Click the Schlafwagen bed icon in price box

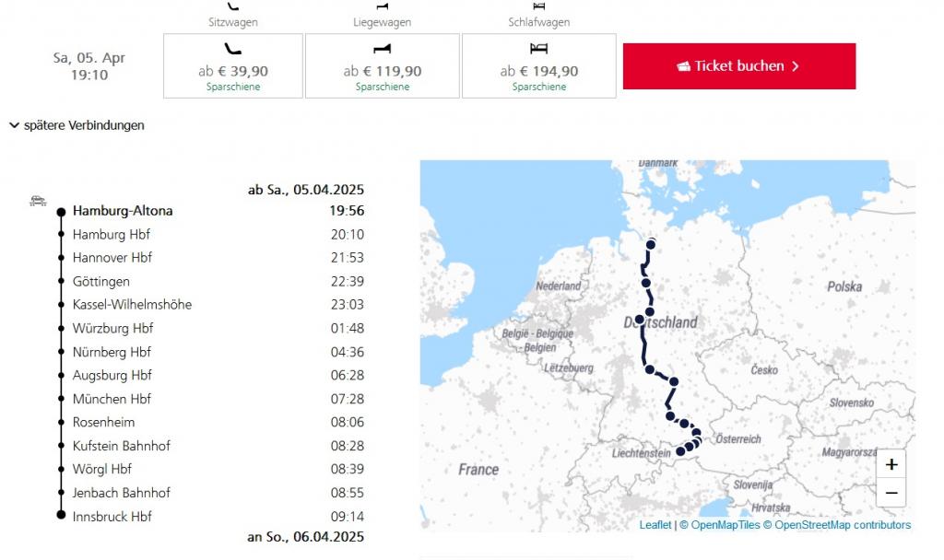coord(538,48)
